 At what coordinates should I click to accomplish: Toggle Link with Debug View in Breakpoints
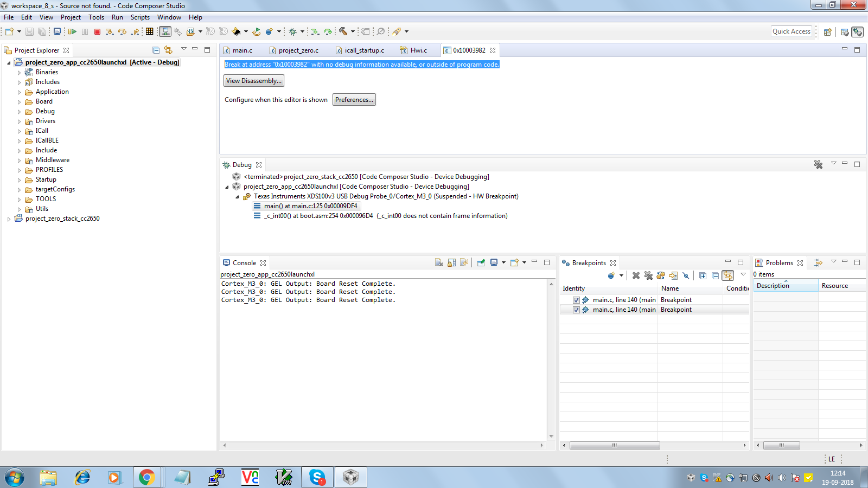[728, 275]
